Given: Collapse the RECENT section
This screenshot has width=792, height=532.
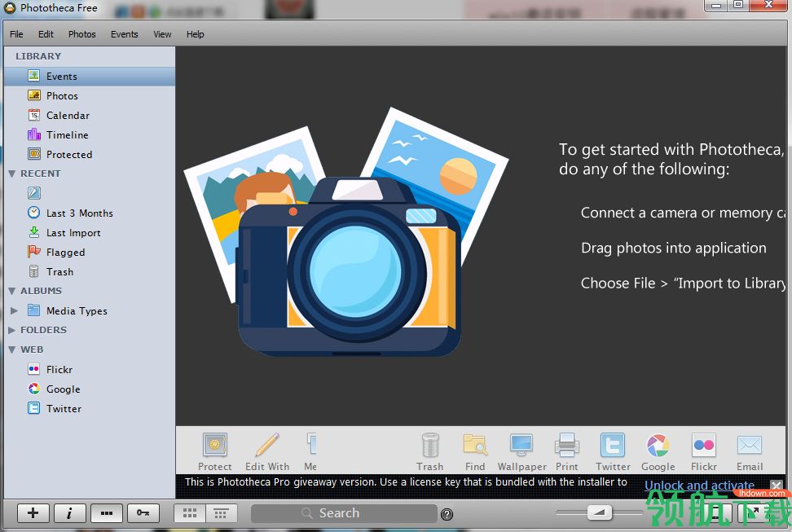Looking at the screenshot, I should pyautogui.click(x=11, y=174).
